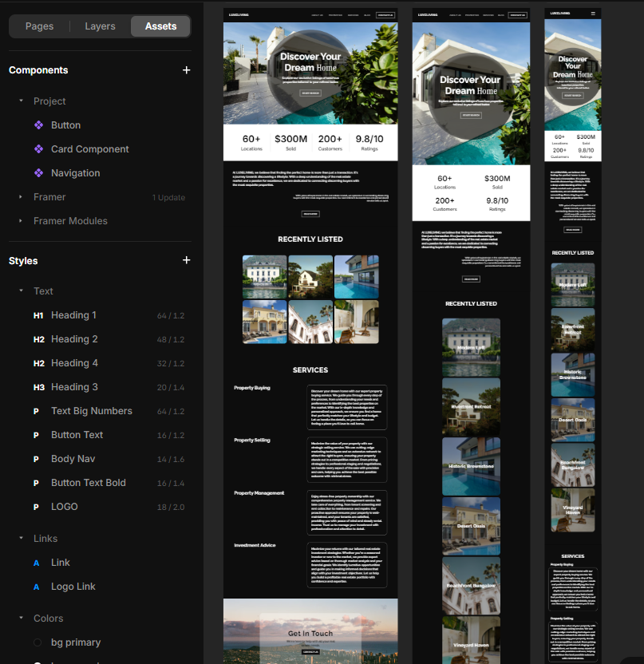The width and height of the screenshot is (644, 664).
Task: Select the Text Big Numbers style
Action: pos(100,411)
